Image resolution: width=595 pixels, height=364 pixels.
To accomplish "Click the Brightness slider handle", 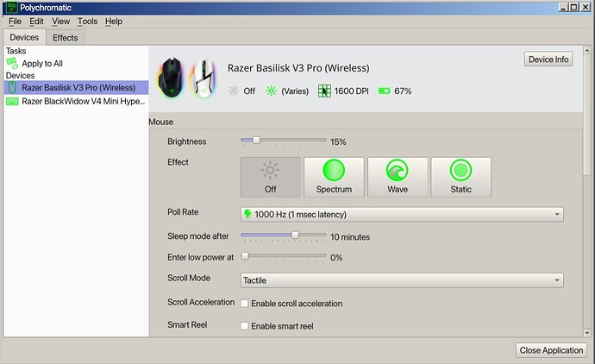I will click(x=256, y=141).
